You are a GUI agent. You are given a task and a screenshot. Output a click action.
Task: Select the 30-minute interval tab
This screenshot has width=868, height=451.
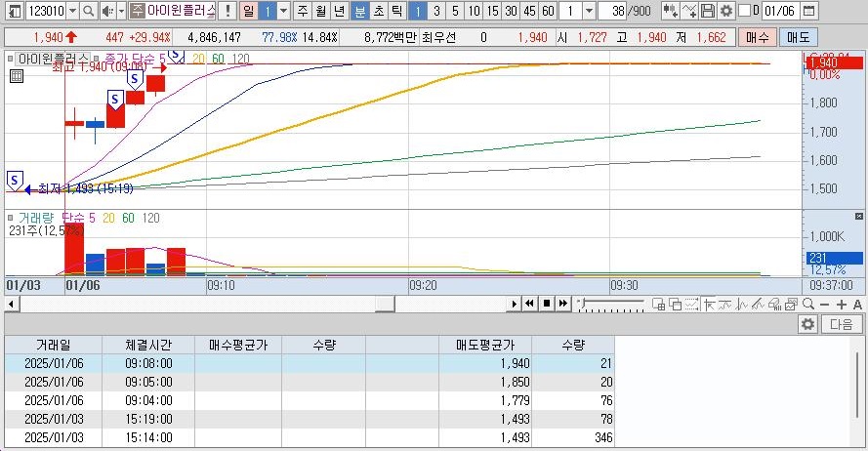click(511, 11)
